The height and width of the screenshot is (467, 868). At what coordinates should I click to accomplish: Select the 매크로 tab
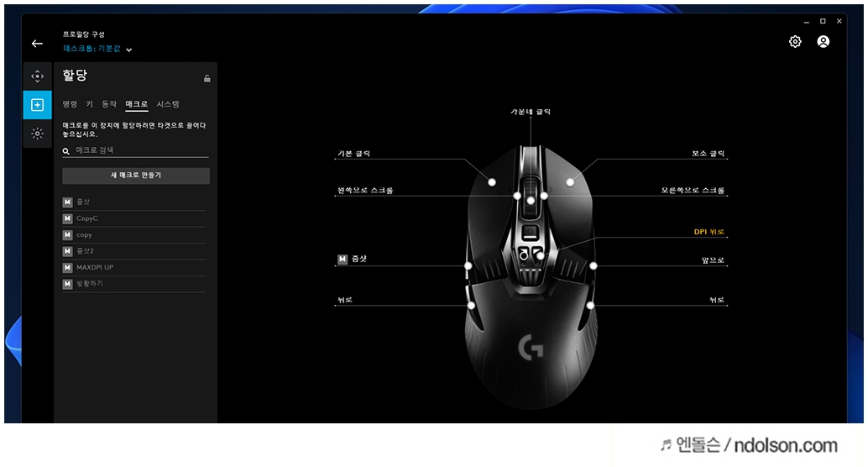click(x=136, y=104)
